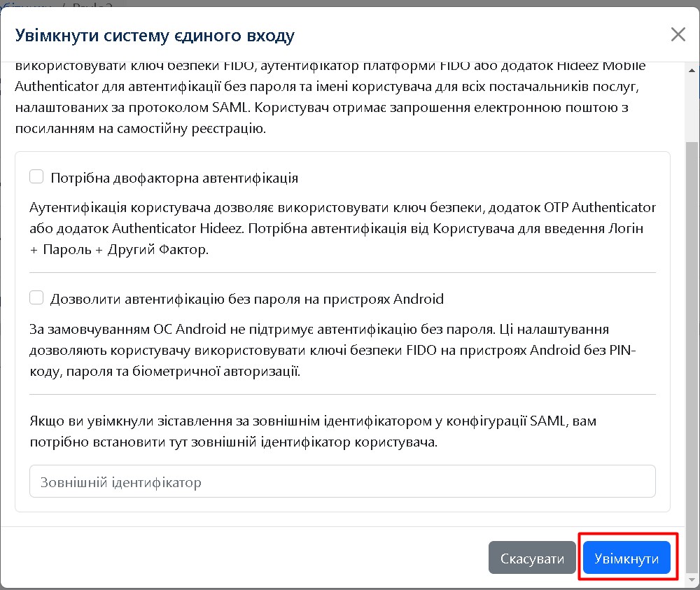
Task: Close the single sign-on dialog with X
Action: [678, 34]
